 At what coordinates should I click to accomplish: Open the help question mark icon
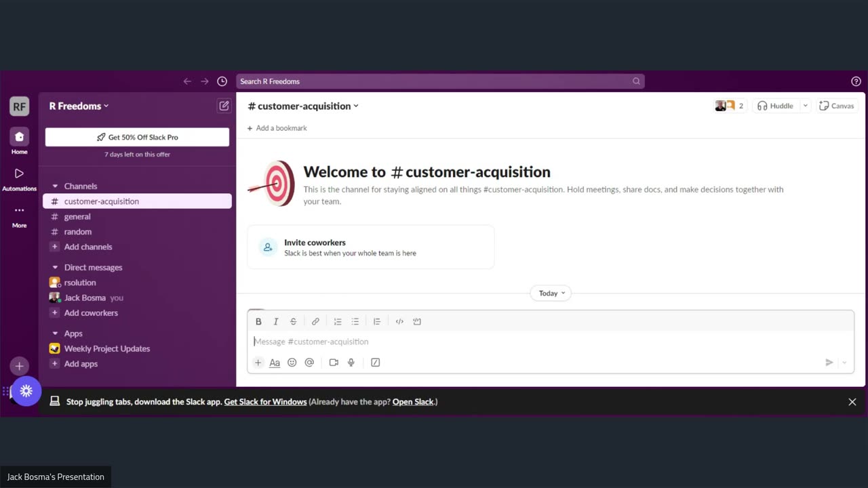[856, 81]
